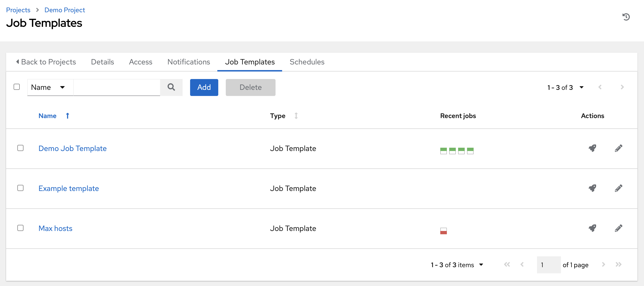The height and width of the screenshot is (286, 644).
Task: Search job templates by name
Action: coord(117,87)
